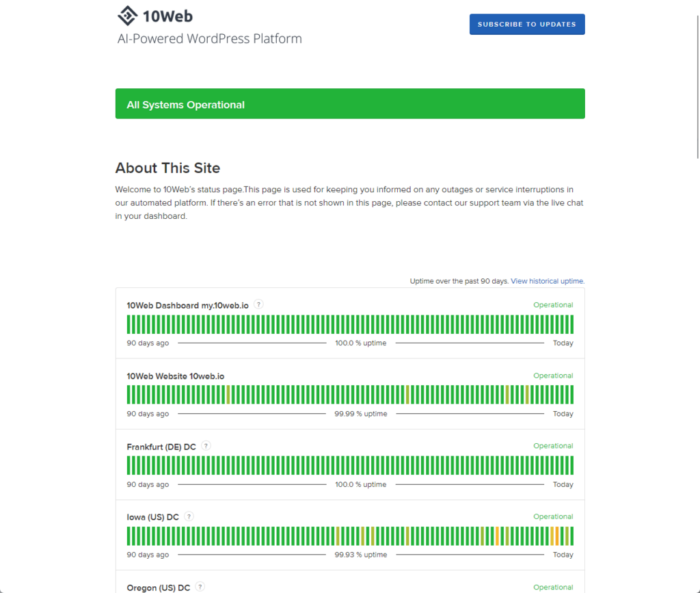Open help tooltip icon beside Iowa (US) DC
Image resolution: width=700 pixels, height=593 pixels.
point(189,516)
